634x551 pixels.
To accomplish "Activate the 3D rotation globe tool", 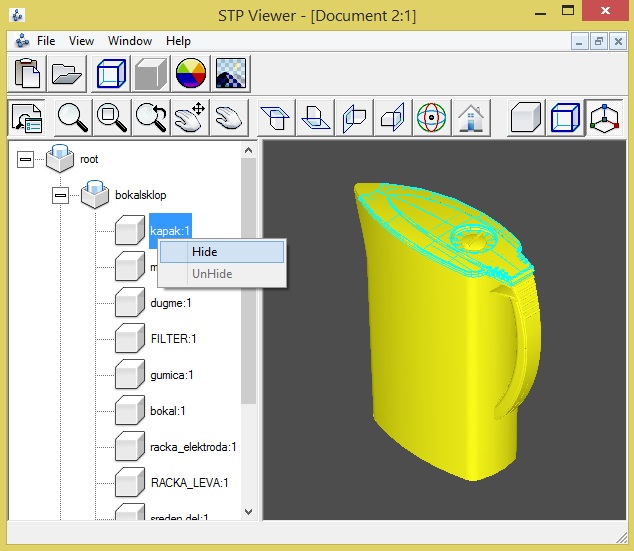I will click(431, 118).
